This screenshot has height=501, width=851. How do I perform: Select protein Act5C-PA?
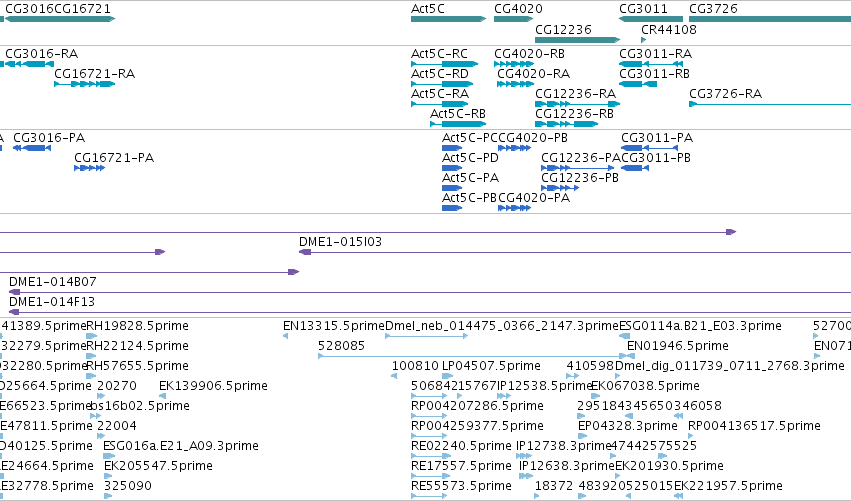pyautogui.click(x=452, y=188)
